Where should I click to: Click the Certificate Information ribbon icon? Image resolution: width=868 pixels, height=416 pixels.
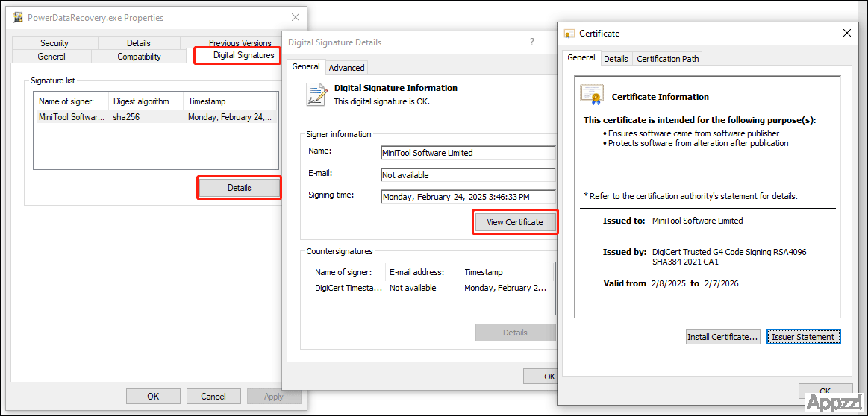tap(592, 95)
